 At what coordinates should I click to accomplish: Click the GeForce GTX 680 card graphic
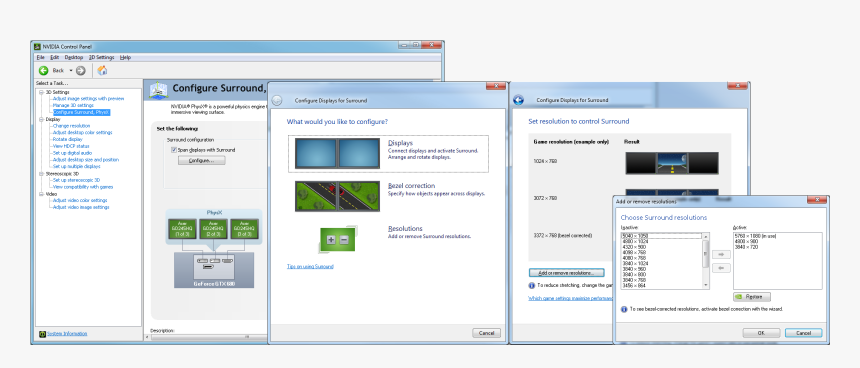214,270
